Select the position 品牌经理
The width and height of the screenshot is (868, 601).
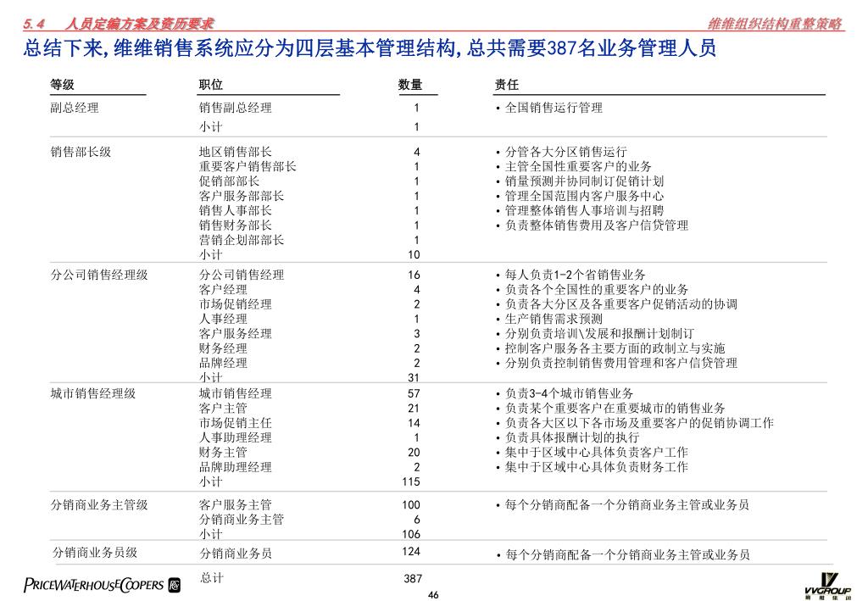tap(223, 363)
